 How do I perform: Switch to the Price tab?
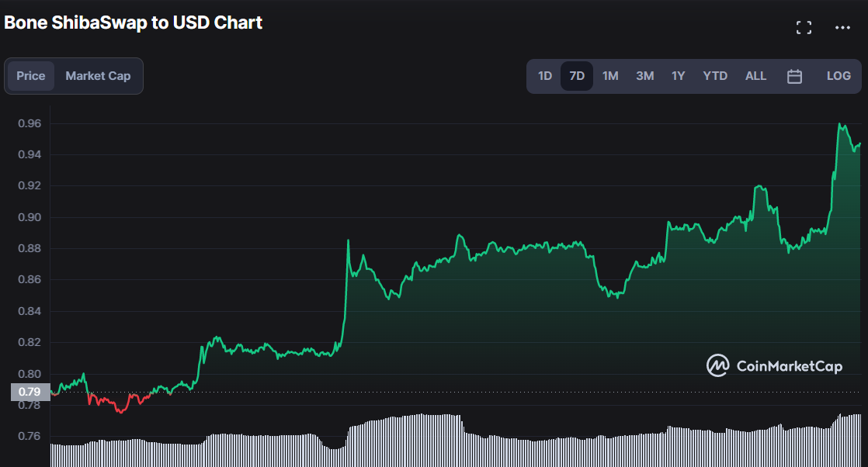31,76
